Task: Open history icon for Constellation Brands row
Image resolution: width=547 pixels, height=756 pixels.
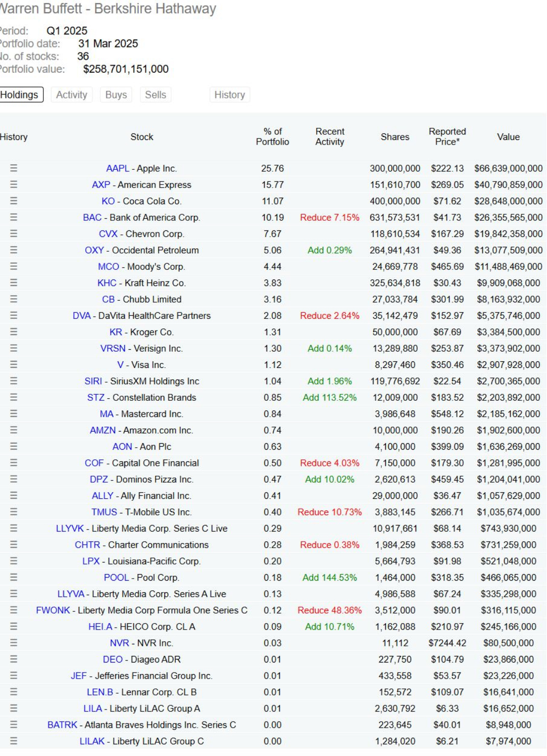Action: (x=14, y=397)
